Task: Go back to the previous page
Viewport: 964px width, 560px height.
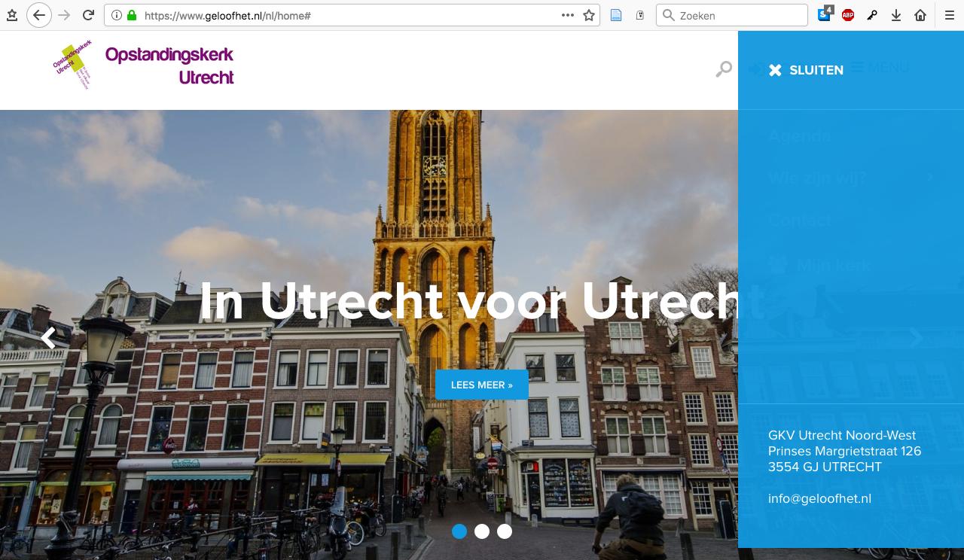Action: pos(39,15)
